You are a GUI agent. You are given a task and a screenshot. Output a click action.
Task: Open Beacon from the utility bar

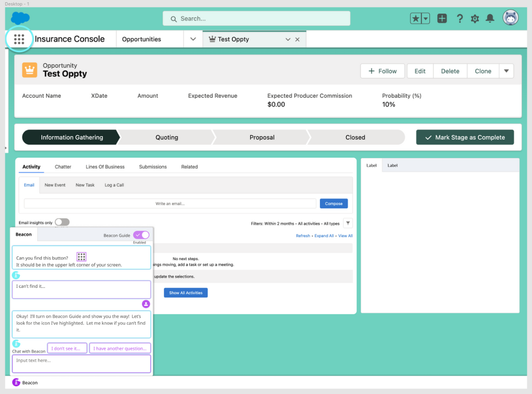pyautogui.click(x=26, y=382)
